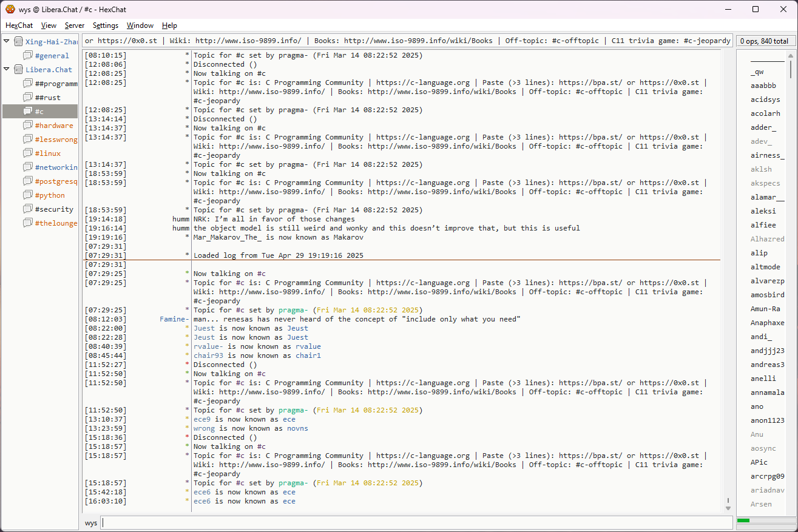Open the Settings menu

point(106,25)
